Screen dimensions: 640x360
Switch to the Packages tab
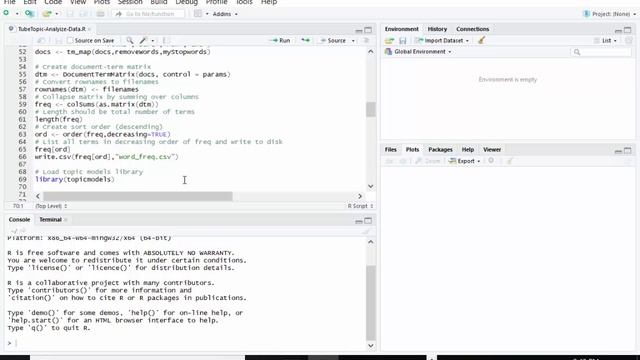pyautogui.click(x=440, y=149)
